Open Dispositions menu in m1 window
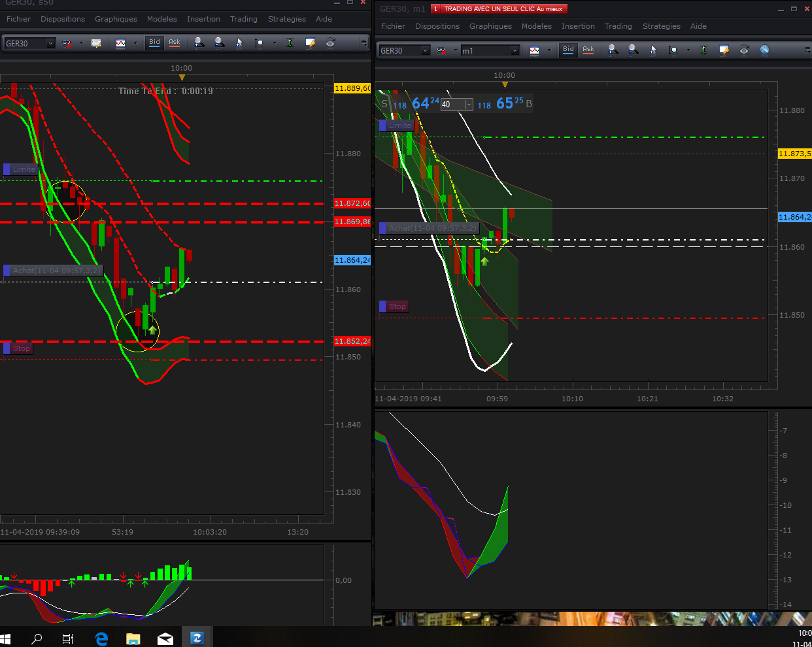 437,26
